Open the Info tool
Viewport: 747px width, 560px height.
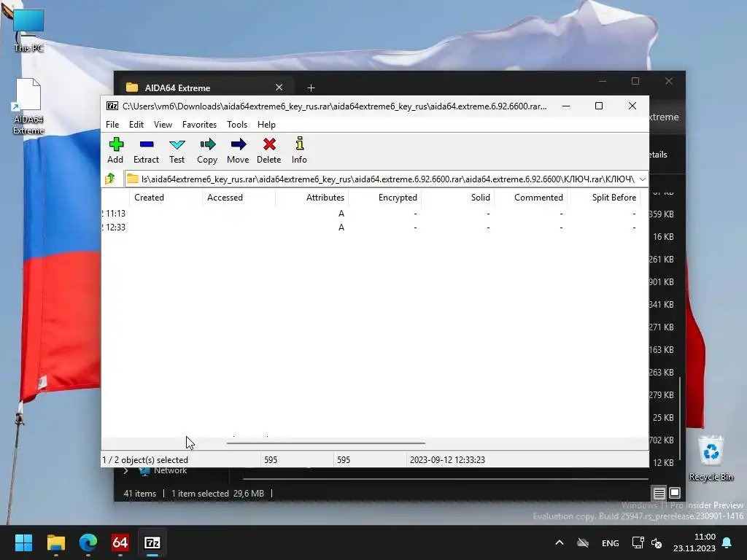[299, 150]
